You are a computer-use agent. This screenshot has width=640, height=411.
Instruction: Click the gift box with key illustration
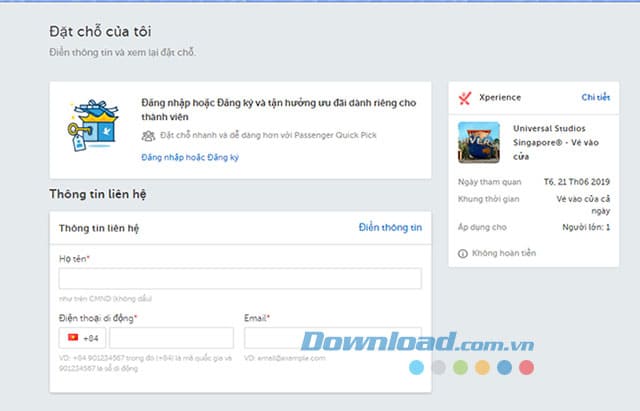[x=93, y=125]
